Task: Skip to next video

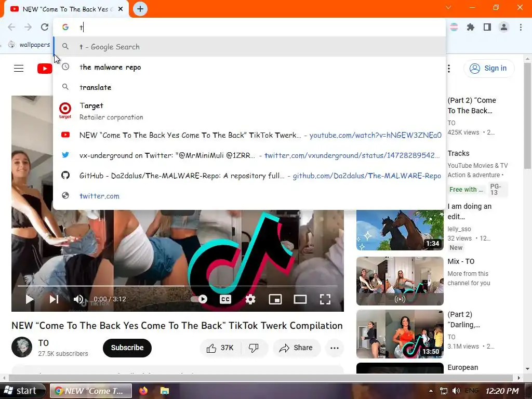Action: 54,299
